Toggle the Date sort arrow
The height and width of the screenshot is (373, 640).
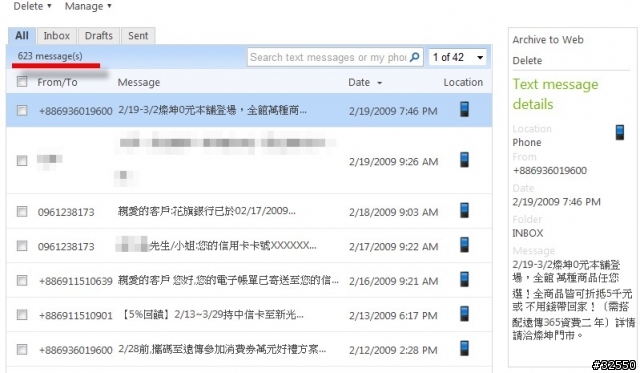pos(380,83)
